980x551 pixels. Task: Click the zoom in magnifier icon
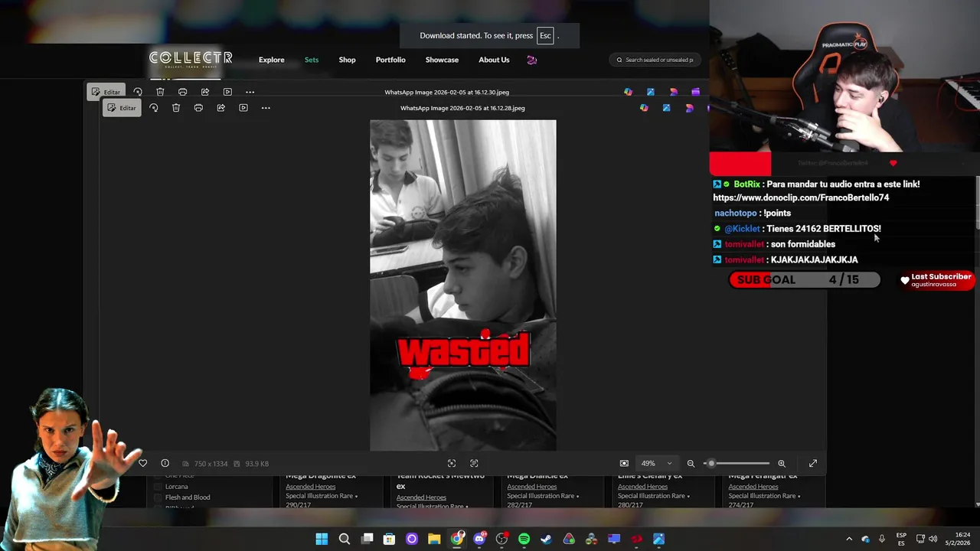[782, 463]
